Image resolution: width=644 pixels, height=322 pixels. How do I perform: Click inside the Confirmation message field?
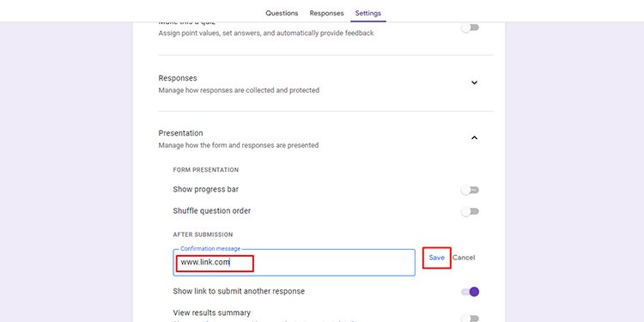[x=294, y=263]
